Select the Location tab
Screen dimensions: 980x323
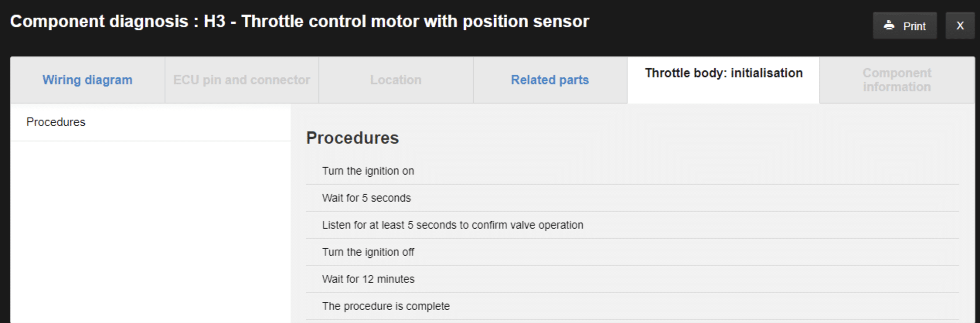click(396, 80)
